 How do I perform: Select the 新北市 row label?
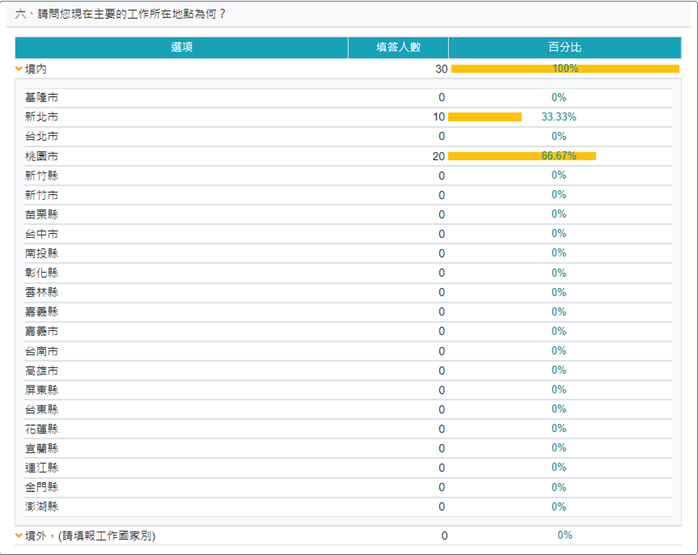click(x=41, y=117)
